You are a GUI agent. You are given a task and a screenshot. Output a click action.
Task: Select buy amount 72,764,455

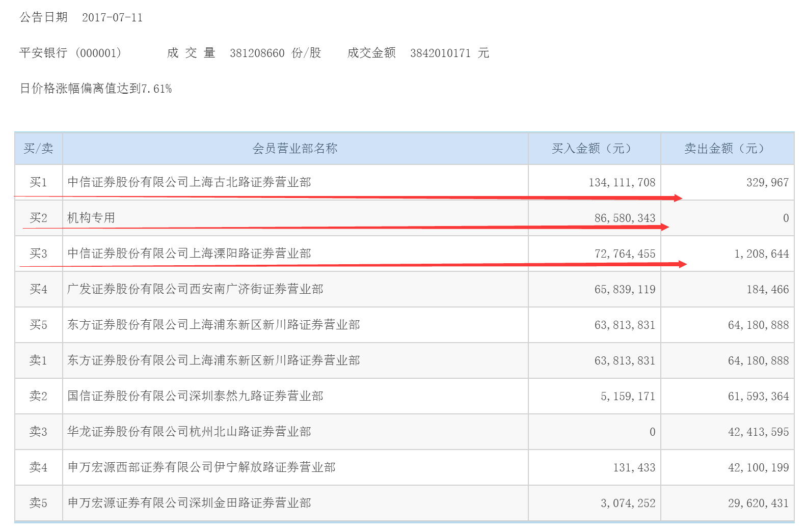625,254
